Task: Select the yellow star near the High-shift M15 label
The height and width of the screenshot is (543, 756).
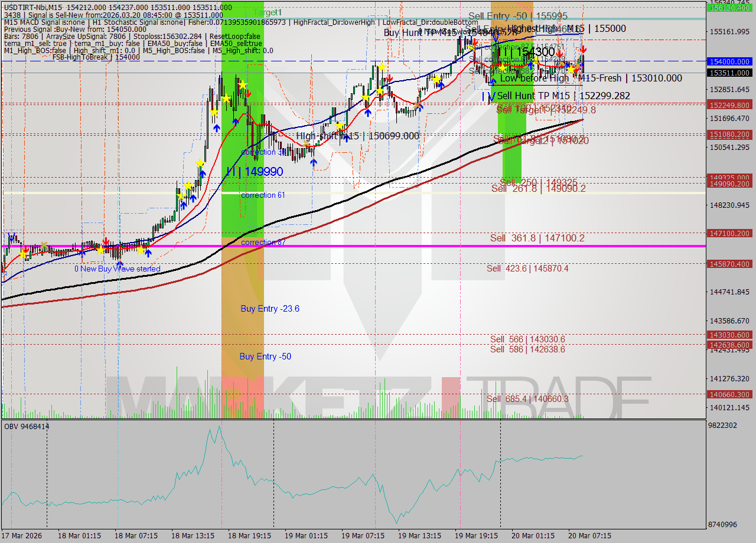Action: [340, 126]
